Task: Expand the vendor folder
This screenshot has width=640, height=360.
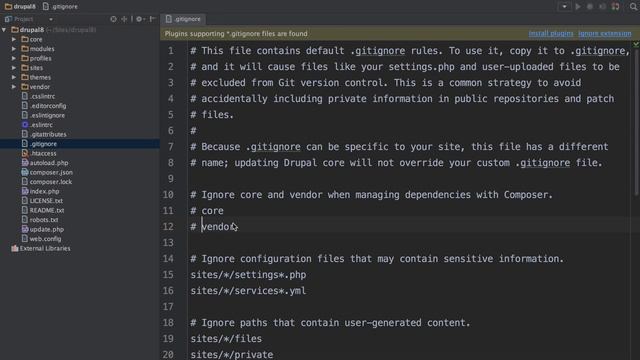Action: coord(14,87)
